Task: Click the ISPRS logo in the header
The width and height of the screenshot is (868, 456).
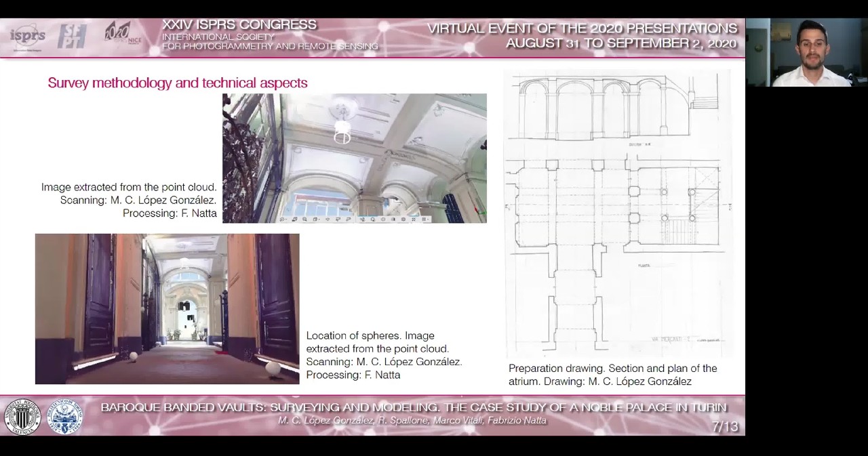Action: 27,37
